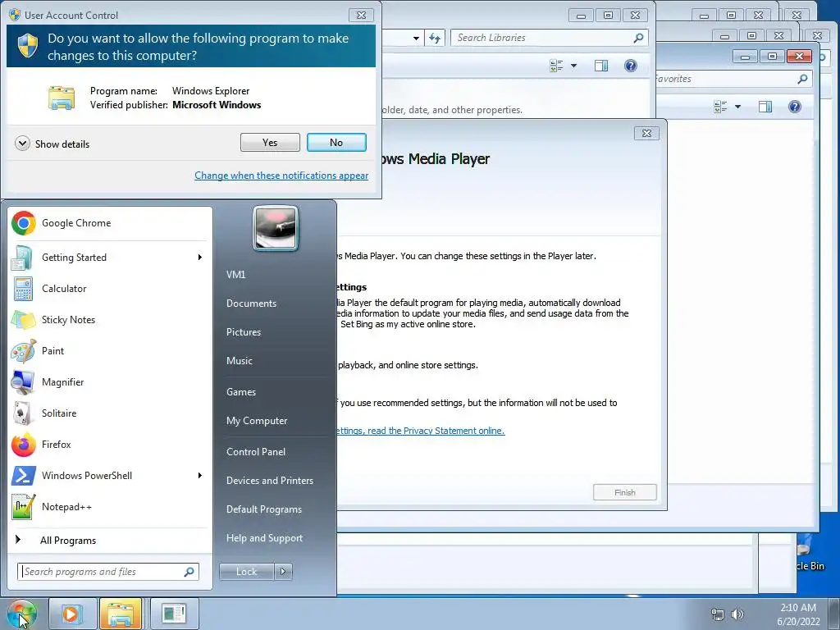Screen dimensions: 840x630
Task: Open Control Panel
Action: tap(256, 452)
